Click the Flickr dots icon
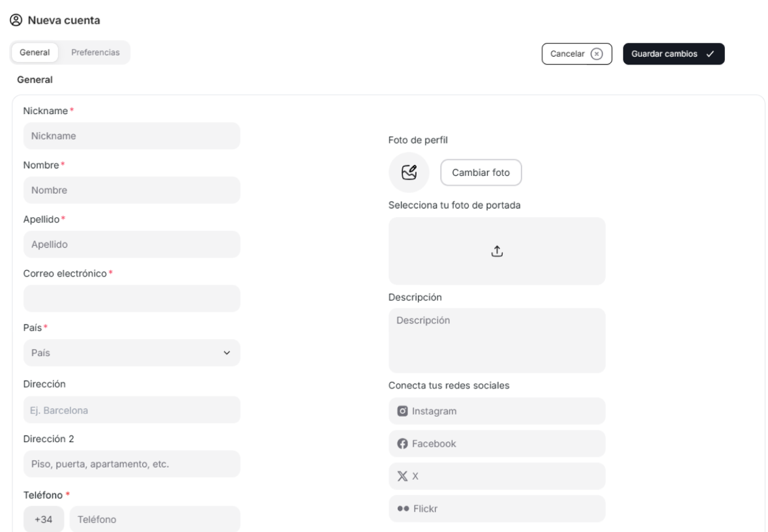768x532 pixels. 403,509
